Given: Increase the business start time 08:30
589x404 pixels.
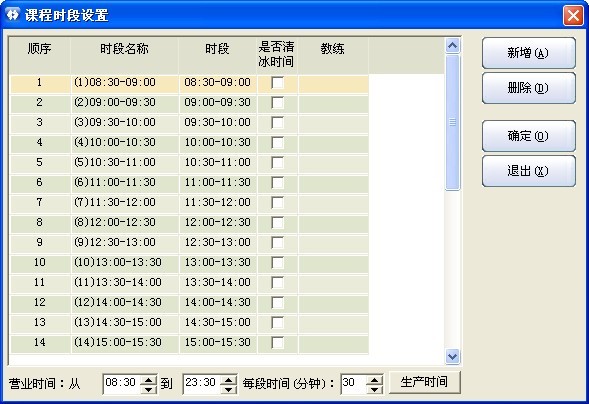Looking at the screenshot, I should coord(149,380).
